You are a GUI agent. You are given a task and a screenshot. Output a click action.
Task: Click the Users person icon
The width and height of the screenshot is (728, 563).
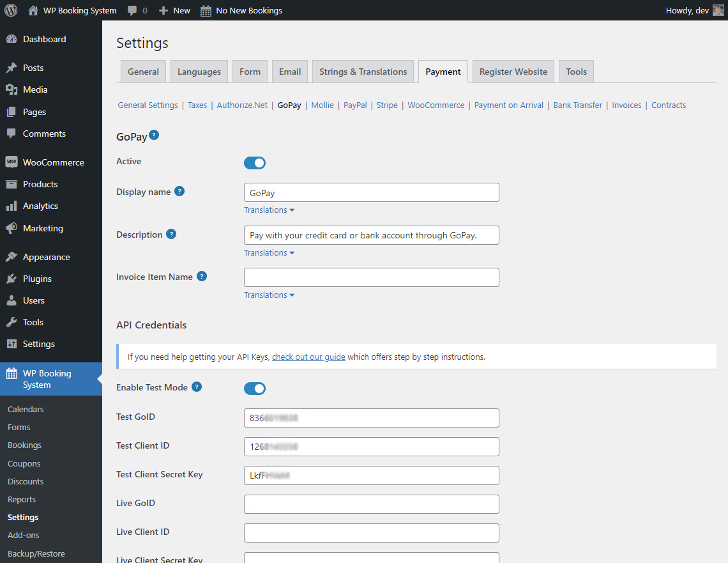tap(11, 300)
